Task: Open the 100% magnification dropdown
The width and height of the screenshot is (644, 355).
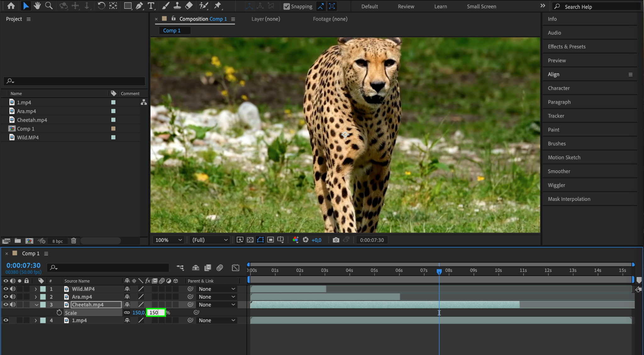Action: pyautogui.click(x=169, y=240)
